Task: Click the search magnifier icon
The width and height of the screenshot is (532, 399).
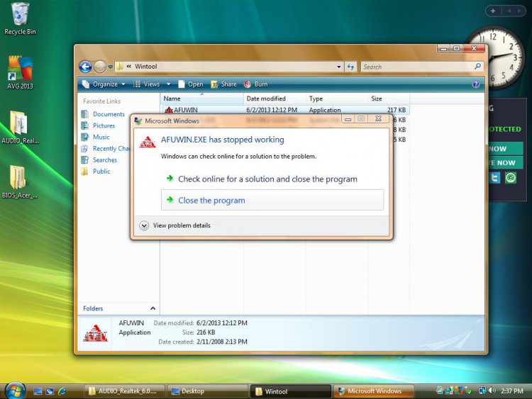Action: pos(477,67)
